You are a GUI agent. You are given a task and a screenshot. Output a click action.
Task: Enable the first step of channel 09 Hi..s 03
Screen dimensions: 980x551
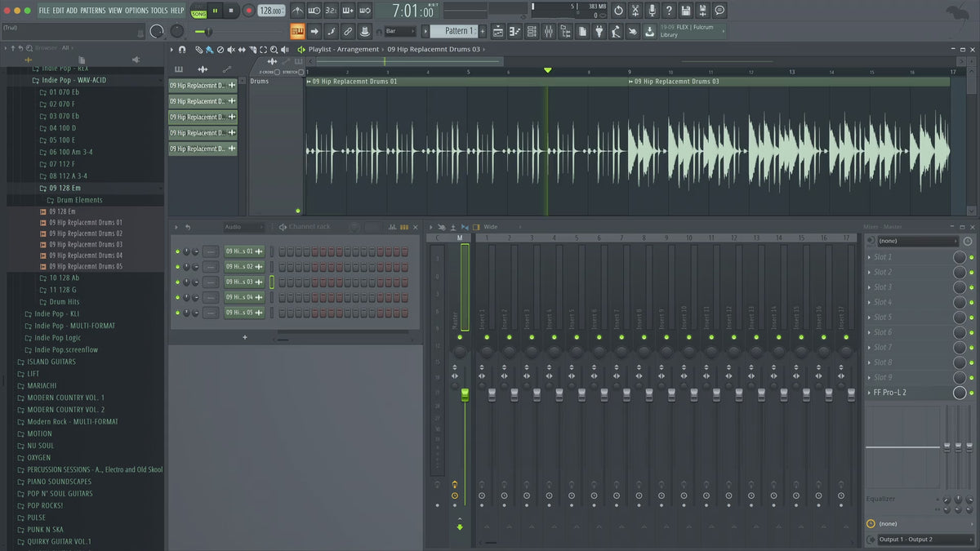coord(282,282)
